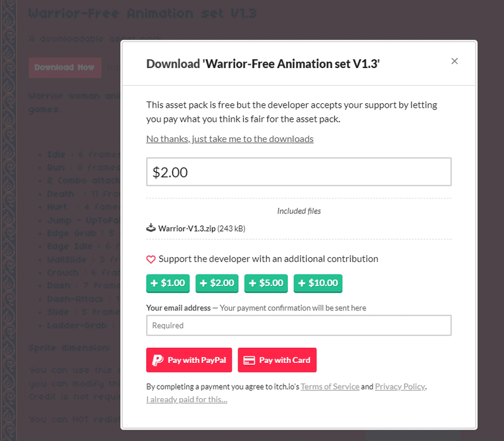Click the download icon next to Warrior-V1.3.zip
Viewport: 504px width, 441px height.
click(x=151, y=227)
